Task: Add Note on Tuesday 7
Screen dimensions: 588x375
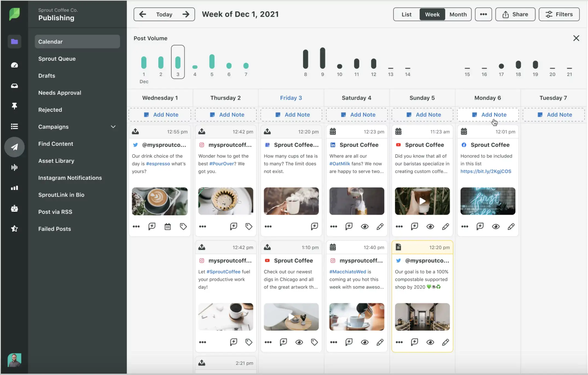Action: 554,115
